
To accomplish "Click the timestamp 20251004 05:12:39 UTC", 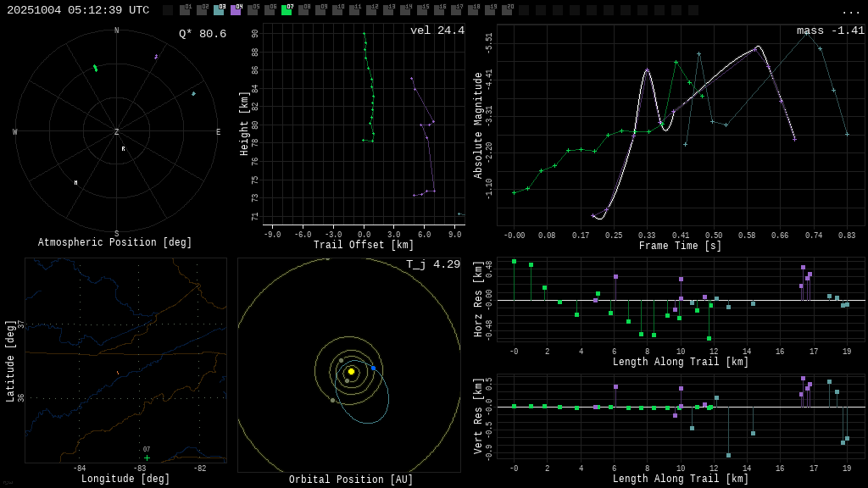I will tap(78, 10).
